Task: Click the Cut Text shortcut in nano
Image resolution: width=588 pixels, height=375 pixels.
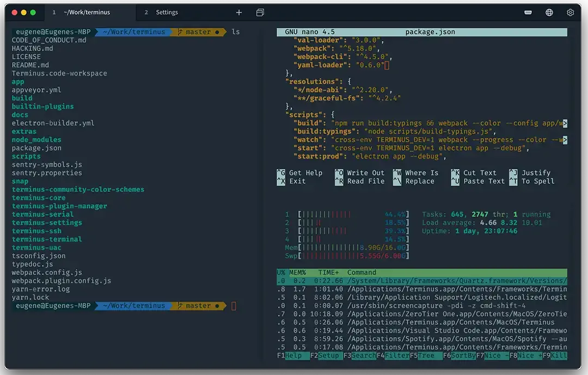Action: (x=474, y=173)
